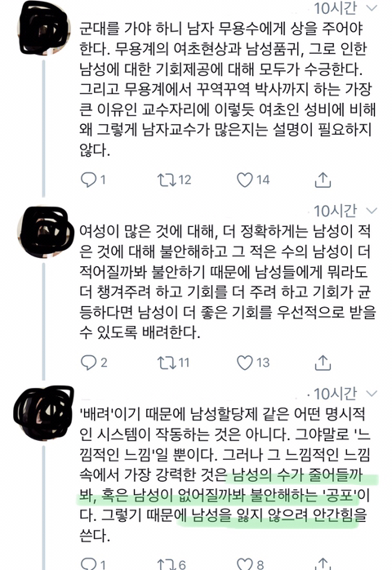392x570 pixels.
Task: Open the tweet starting with 여성이 많은 것에
Action: 227,282
